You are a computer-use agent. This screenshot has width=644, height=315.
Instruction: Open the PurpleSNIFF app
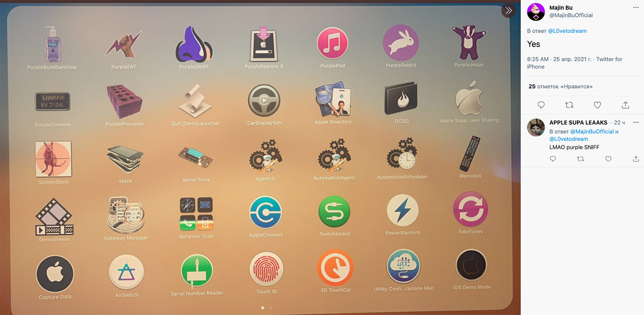point(194,44)
